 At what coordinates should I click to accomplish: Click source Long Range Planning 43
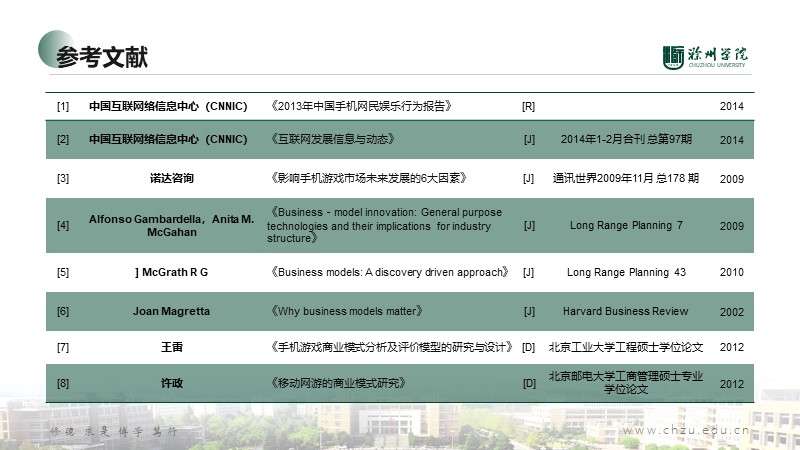pos(626,272)
